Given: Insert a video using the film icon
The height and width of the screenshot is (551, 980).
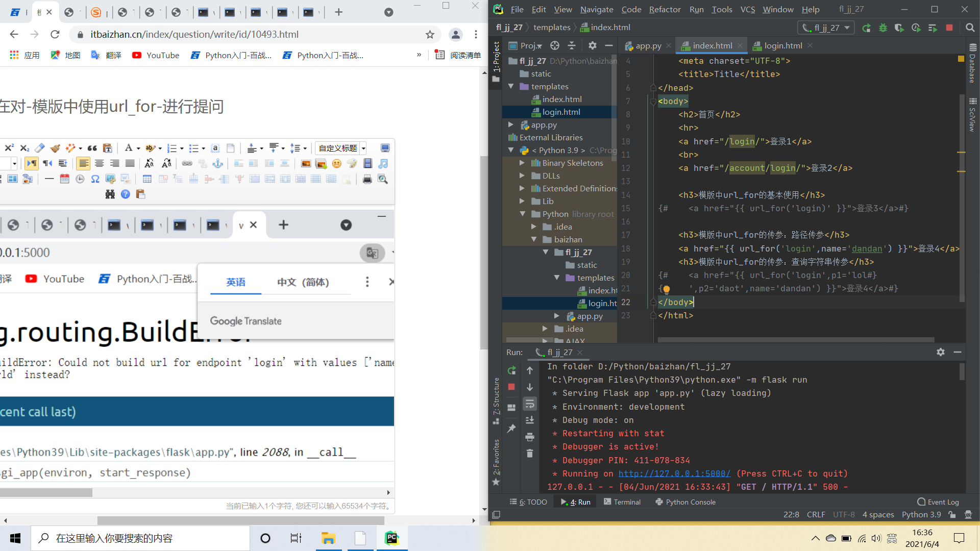Looking at the screenshot, I should (x=367, y=163).
